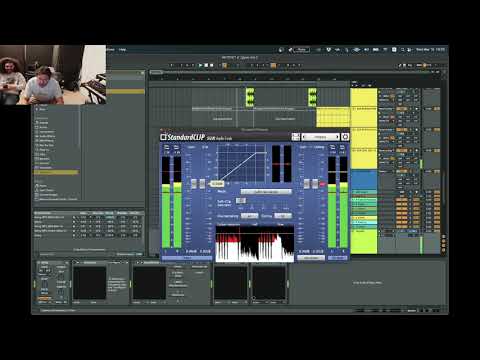Open Packs under browser Places
The width and height of the screenshot is (480, 360).
tap(42, 185)
